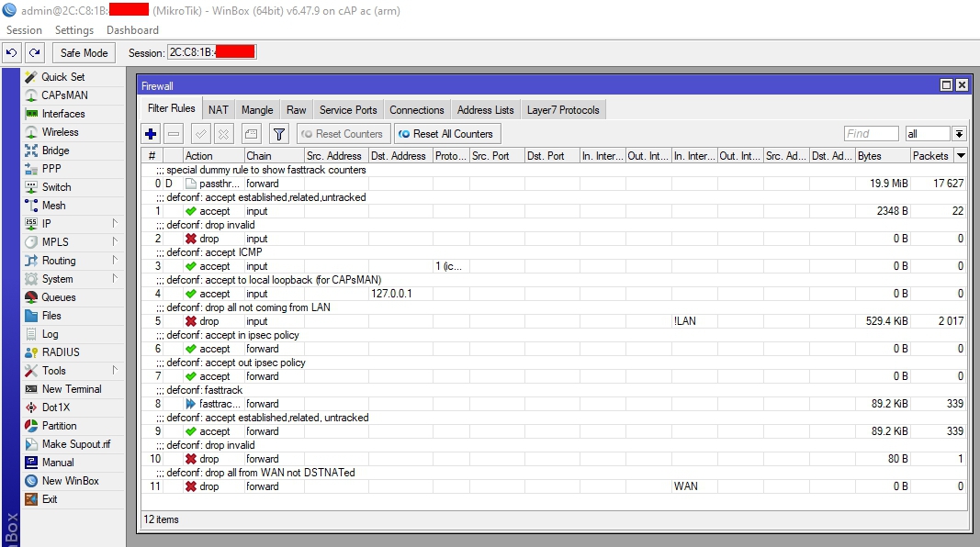Click the Src. Address column header
This screenshot has height=547, width=980.
(x=336, y=155)
